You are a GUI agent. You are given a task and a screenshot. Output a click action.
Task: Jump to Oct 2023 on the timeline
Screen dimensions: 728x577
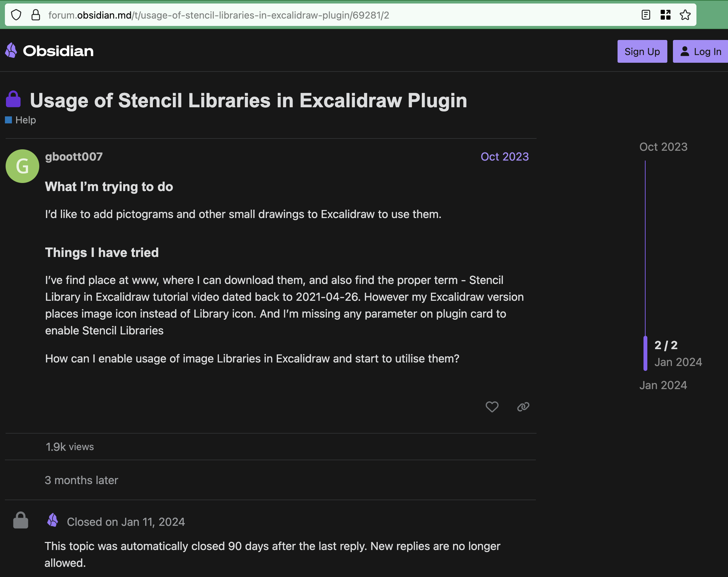click(x=663, y=147)
